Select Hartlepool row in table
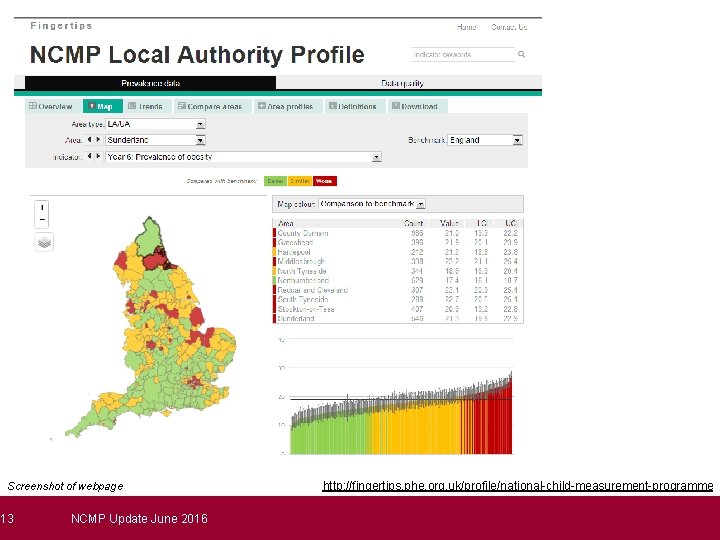This screenshot has width=720, height=540. (398, 252)
